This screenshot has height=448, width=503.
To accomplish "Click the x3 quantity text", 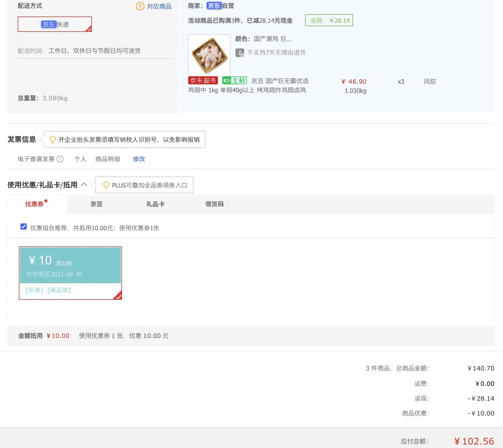I will pyautogui.click(x=401, y=82).
